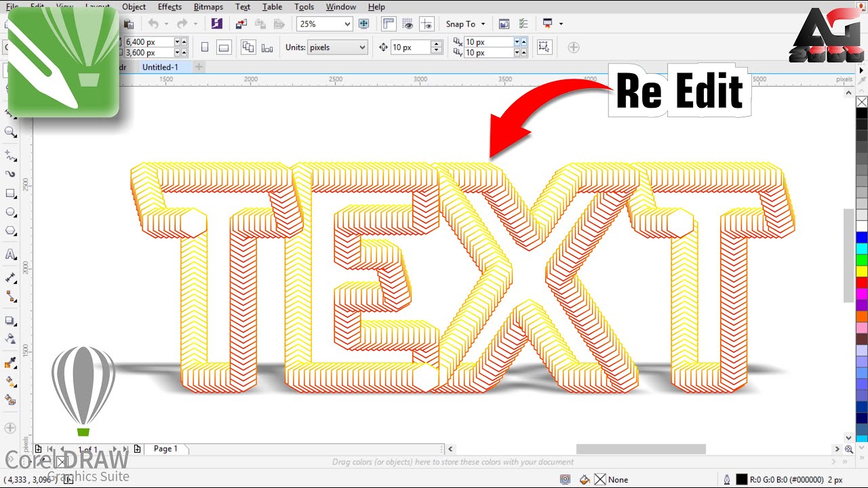Select the Parallel Dimension tool
868x488 pixels.
[11, 277]
